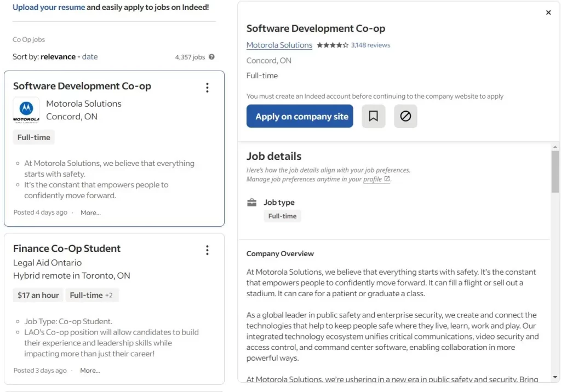
Task: Click 'Posted 3 days ago' text
Action: pos(40,370)
